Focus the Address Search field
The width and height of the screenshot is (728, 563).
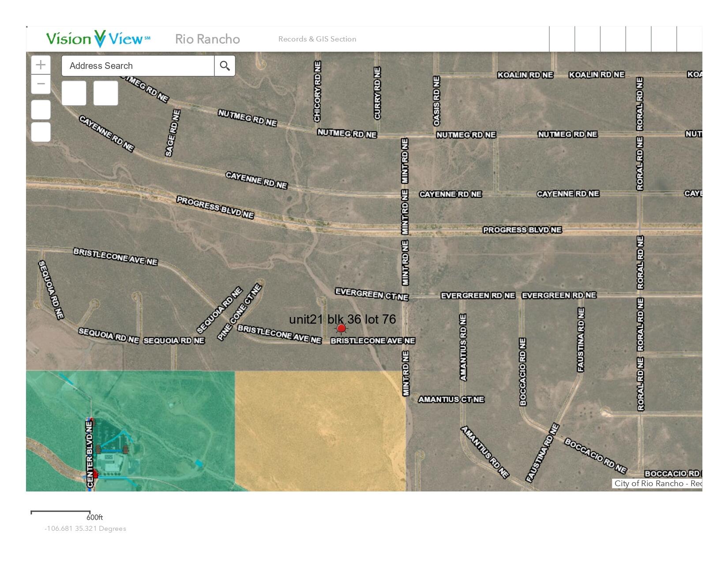(138, 66)
